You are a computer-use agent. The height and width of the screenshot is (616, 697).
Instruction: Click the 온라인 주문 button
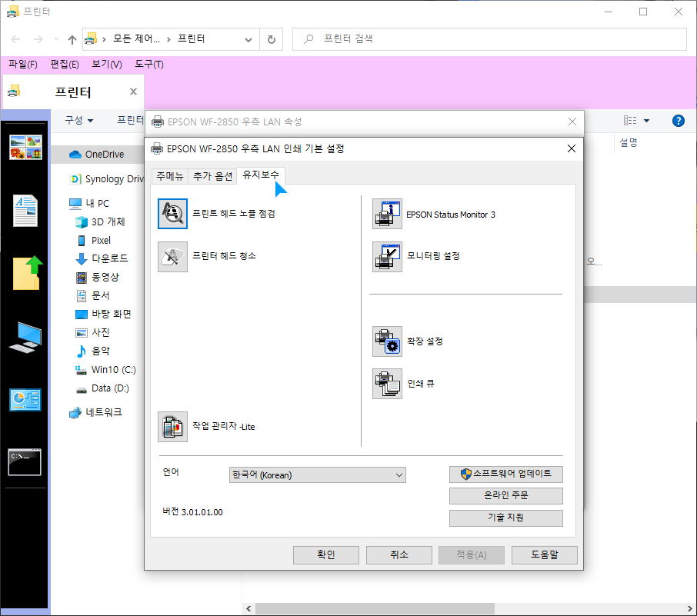coord(506,495)
